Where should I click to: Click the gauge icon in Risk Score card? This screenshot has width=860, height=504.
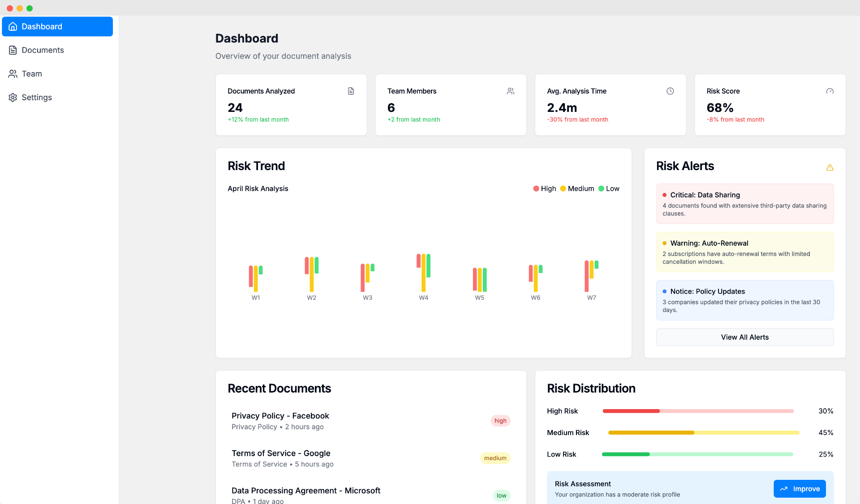830,91
